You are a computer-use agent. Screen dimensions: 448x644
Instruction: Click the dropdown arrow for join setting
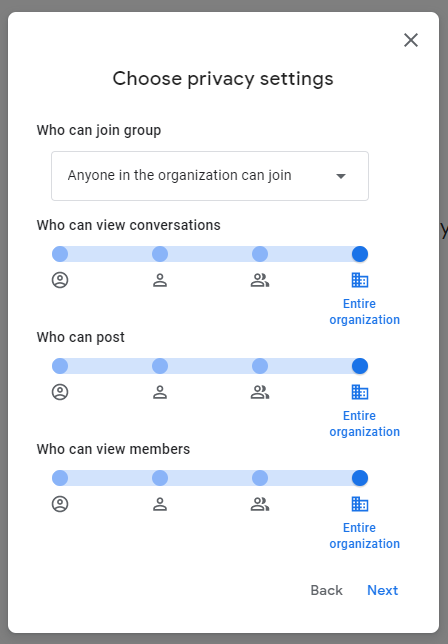coord(341,176)
